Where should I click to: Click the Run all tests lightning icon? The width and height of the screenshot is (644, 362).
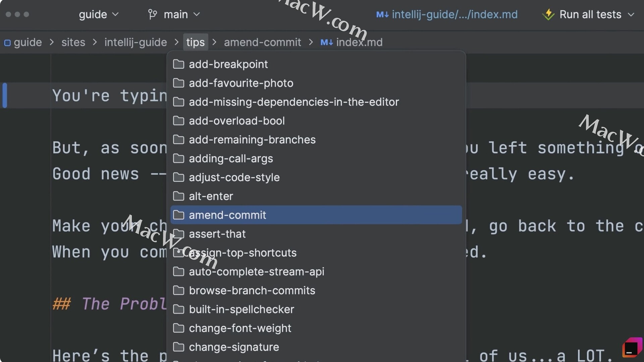click(x=548, y=14)
